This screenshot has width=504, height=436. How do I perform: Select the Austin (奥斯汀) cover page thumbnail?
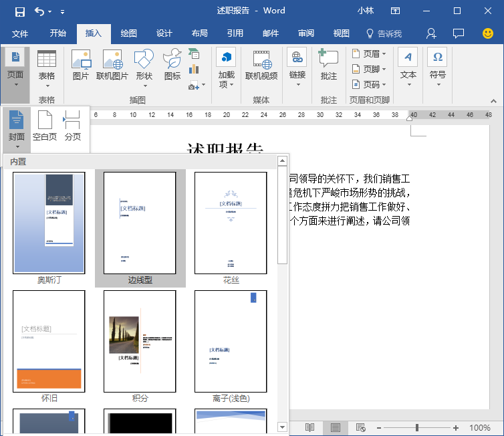click(x=49, y=227)
